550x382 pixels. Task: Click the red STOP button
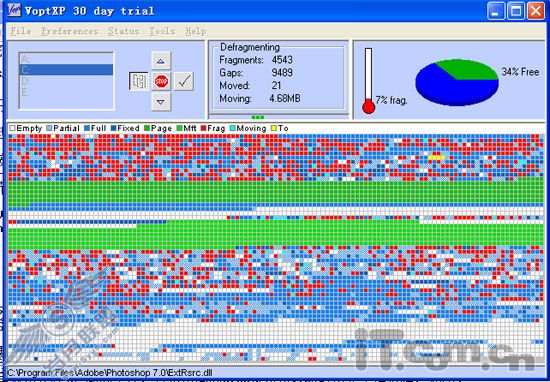(161, 81)
